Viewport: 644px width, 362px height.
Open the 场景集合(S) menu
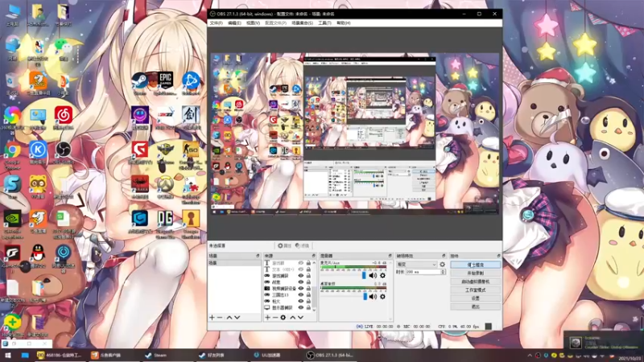click(x=303, y=23)
